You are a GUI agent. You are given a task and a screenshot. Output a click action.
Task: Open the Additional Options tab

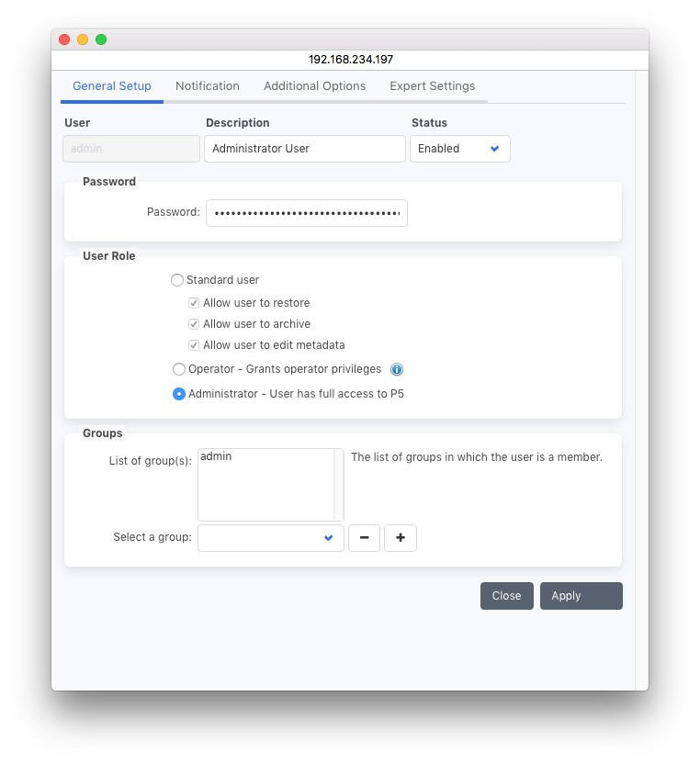314,86
